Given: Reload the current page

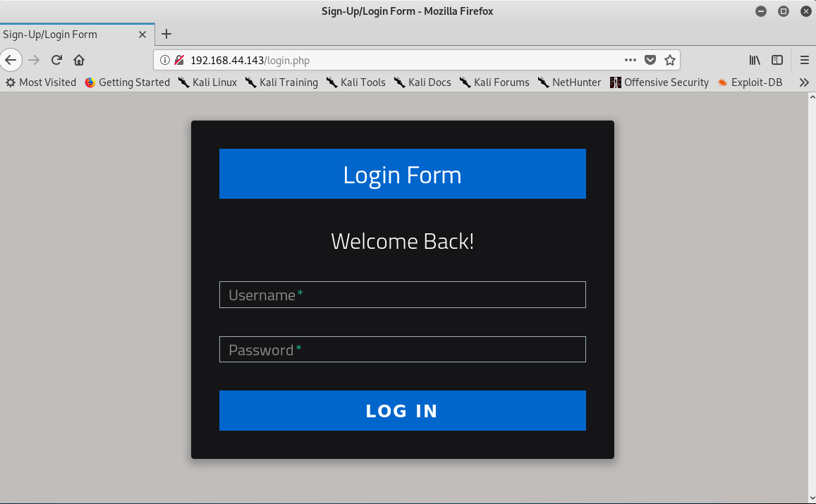Looking at the screenshot, I should click(56, 60).
